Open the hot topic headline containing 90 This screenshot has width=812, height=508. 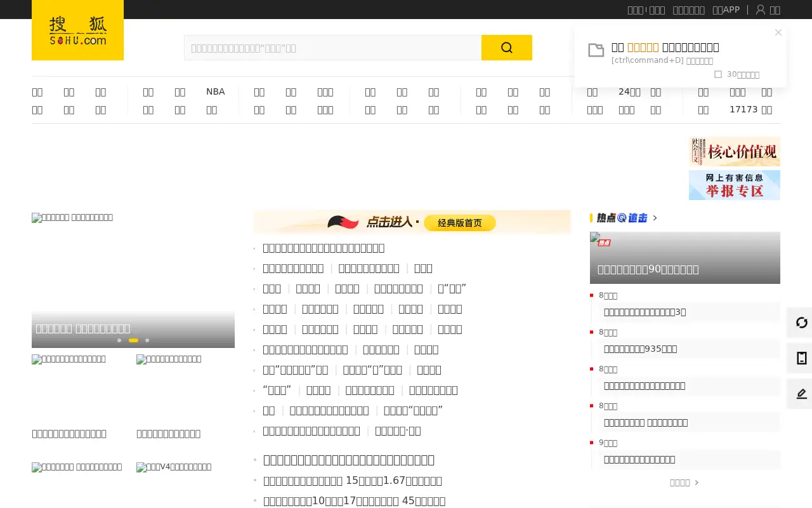coord(648,269)
